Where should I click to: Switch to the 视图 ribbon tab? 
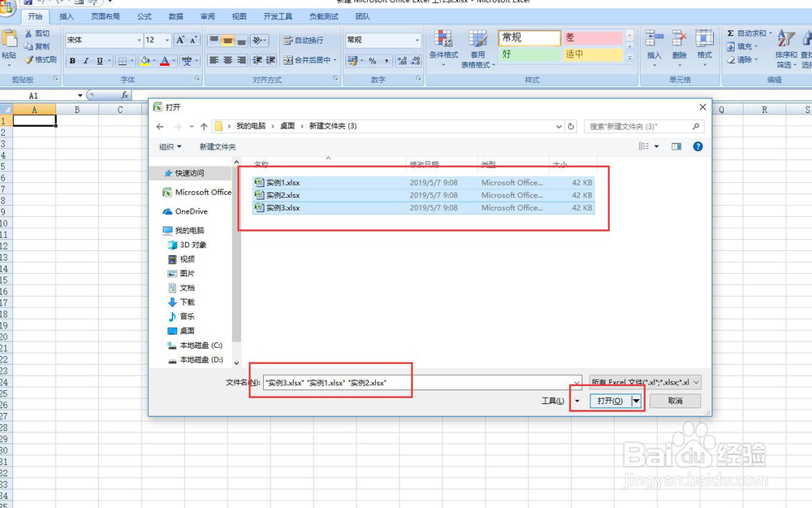pyautogui.click(x=240, y=16)
